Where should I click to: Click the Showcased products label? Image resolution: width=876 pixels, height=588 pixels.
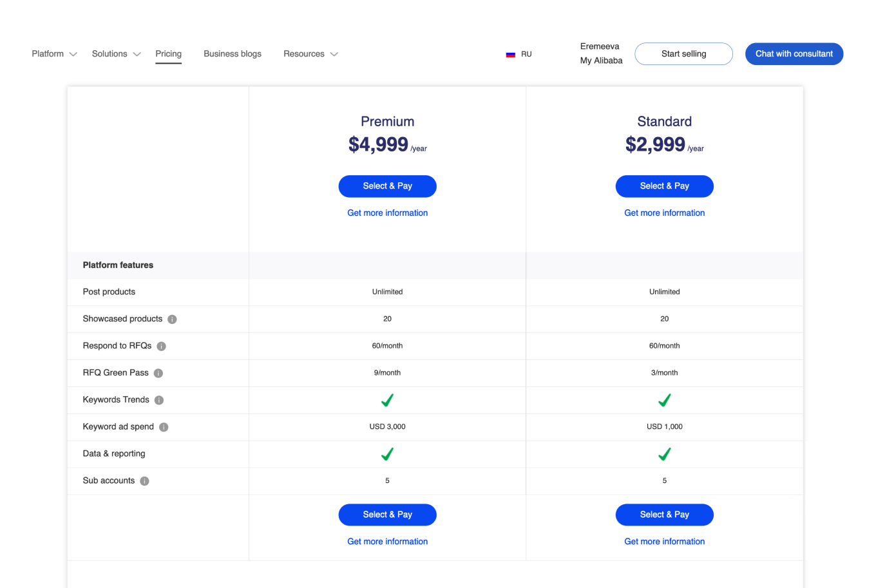coord(122,319)
